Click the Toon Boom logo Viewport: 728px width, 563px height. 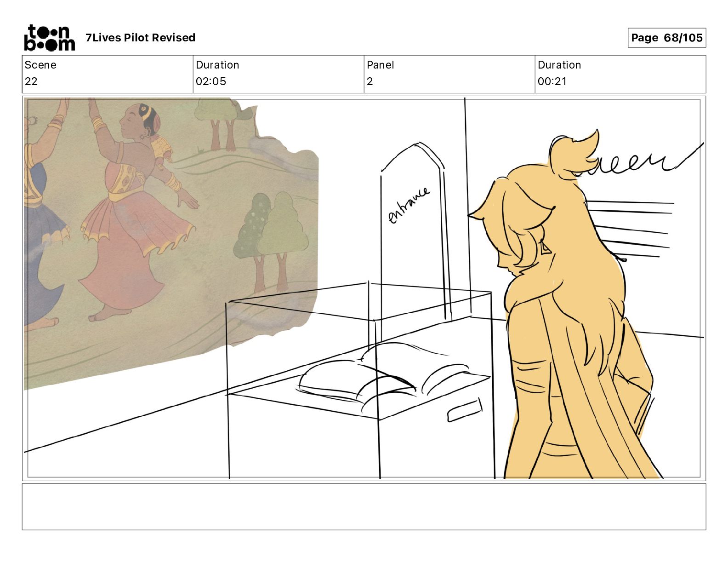(49, 38)
